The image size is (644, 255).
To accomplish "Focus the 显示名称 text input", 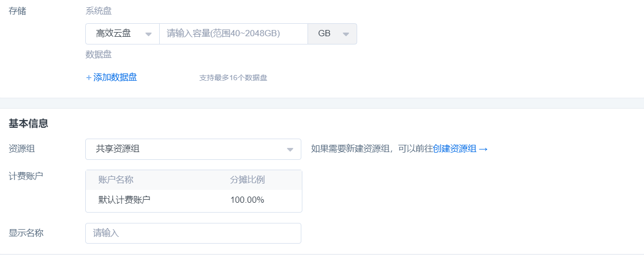I will (x=193, y=233).
